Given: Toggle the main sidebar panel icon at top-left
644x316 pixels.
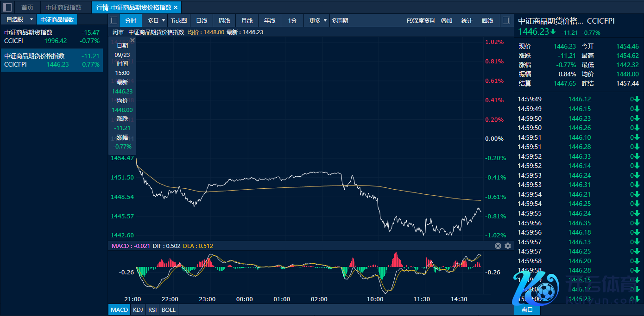Looking at the screenshot, I should point(7,7).
